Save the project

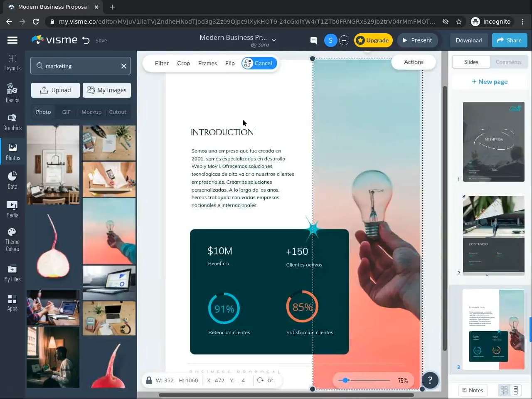pyautogui.click(x=101, y=40)
